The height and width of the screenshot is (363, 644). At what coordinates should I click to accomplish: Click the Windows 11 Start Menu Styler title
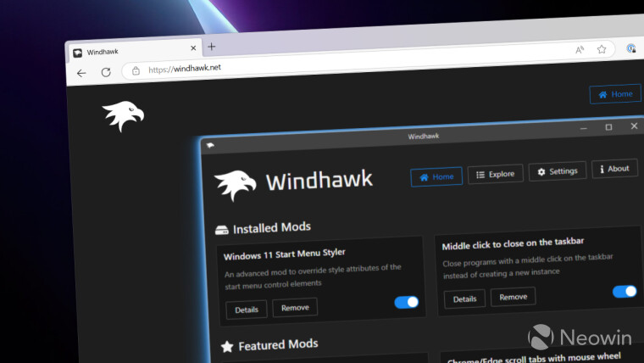pos(284,254)
